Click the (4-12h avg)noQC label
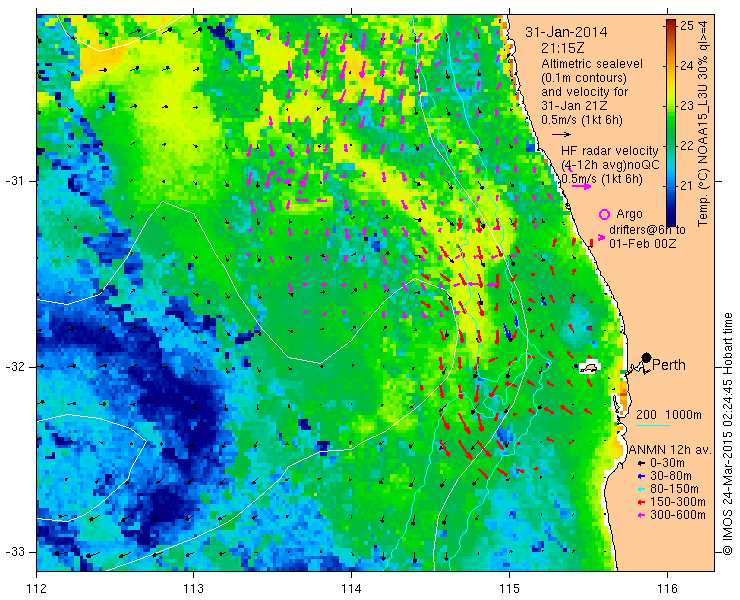 click(x=610, y=165)
